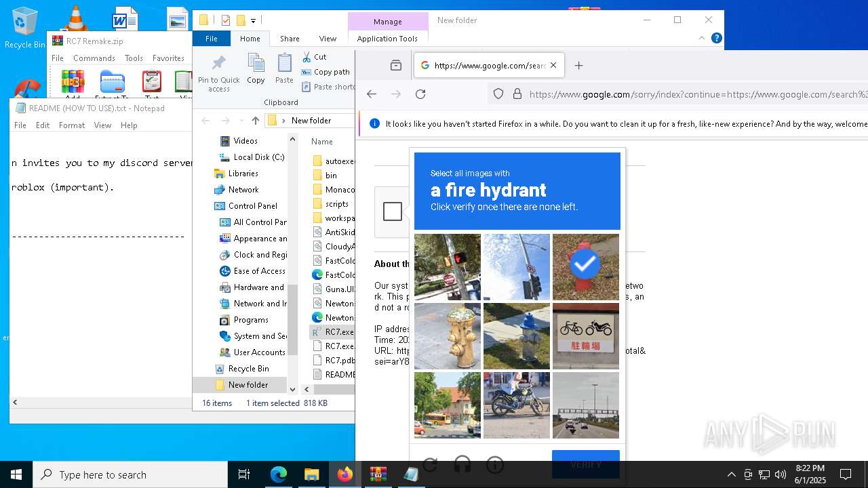Open Quick Access Toolbar customize dropdown
This screenshot has width=868, height=488.
pyautogui.click(x=254, y=20)
